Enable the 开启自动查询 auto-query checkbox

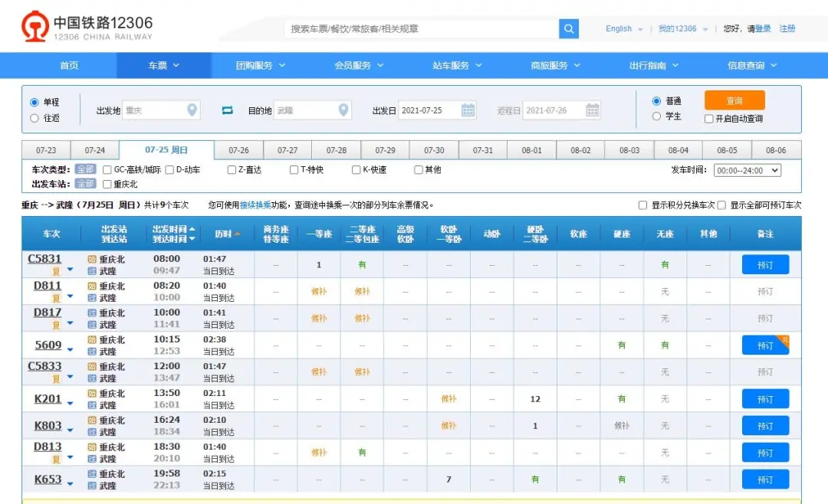[x=709, y=119]
